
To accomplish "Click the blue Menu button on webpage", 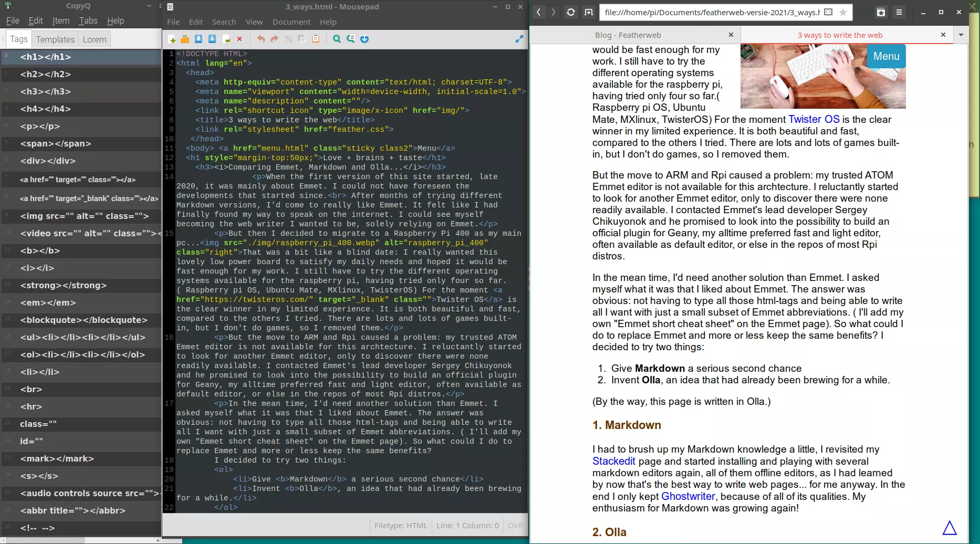I will click(x=886, y=56).
